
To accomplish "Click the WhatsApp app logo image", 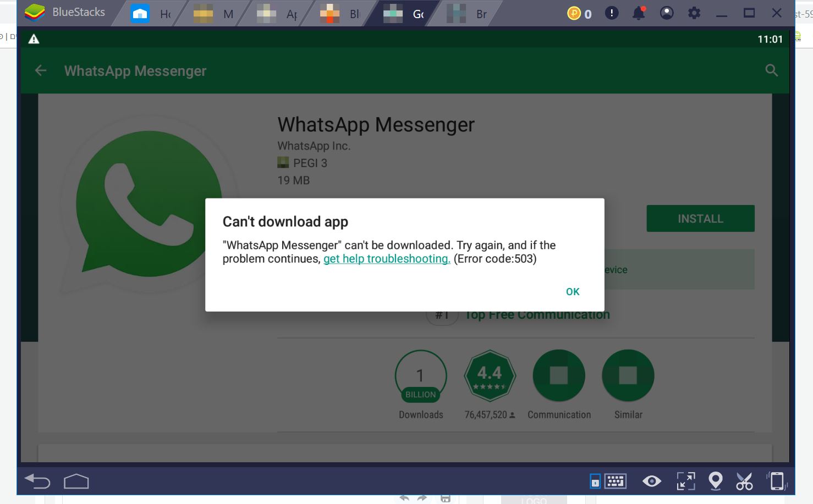I will [149, 204].
